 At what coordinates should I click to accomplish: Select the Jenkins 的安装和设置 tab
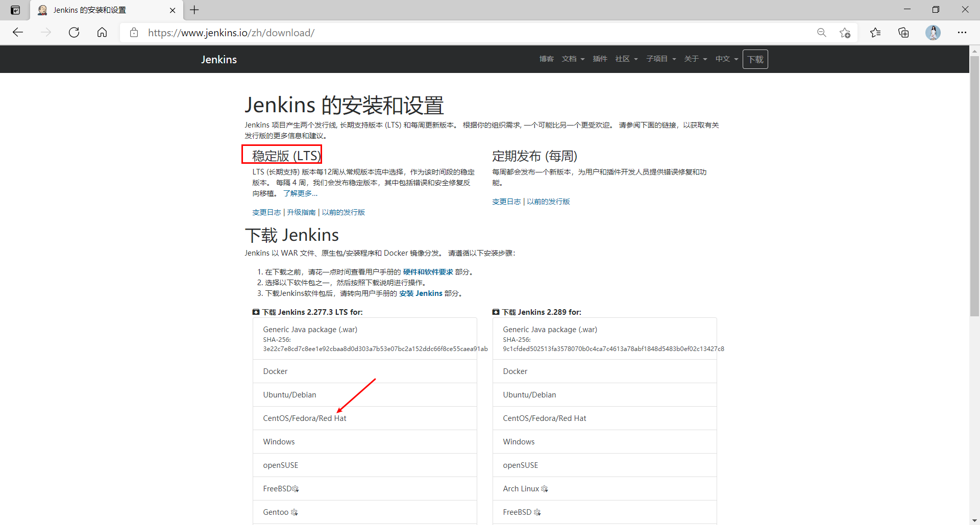point(107,10)
